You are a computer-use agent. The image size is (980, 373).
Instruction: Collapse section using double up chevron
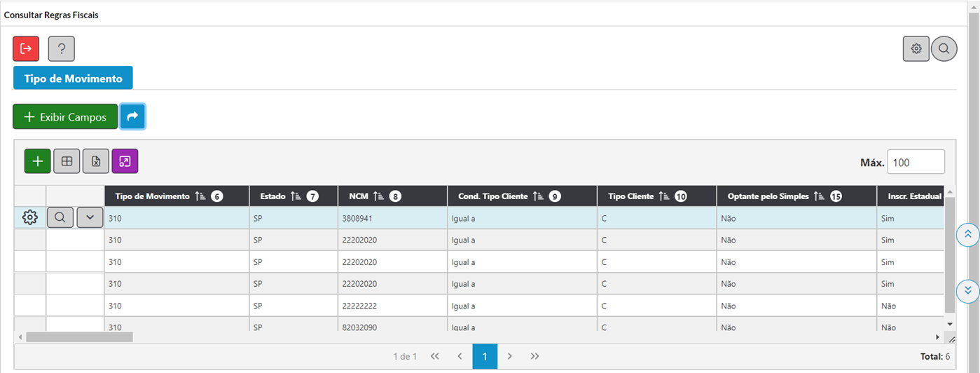point(967,234)
